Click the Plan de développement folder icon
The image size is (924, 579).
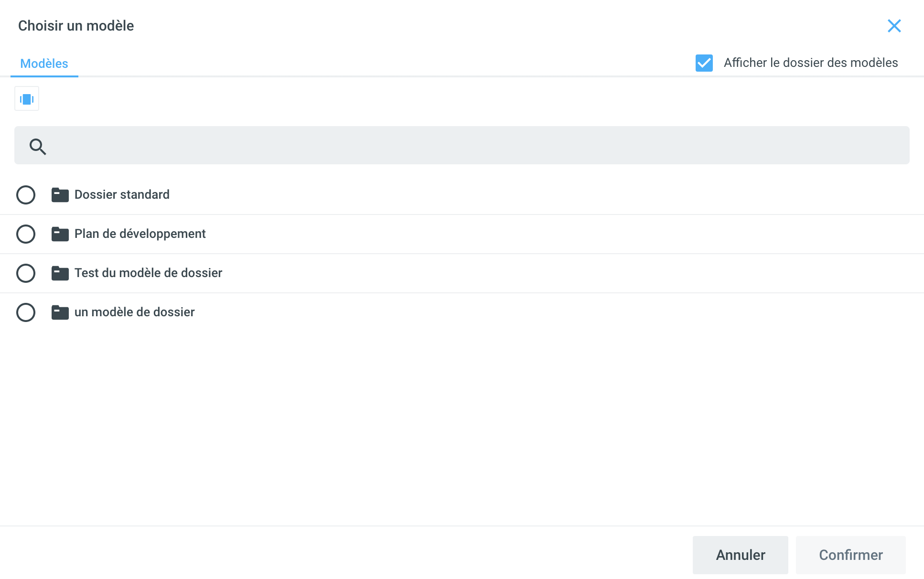tap(60, 234)
